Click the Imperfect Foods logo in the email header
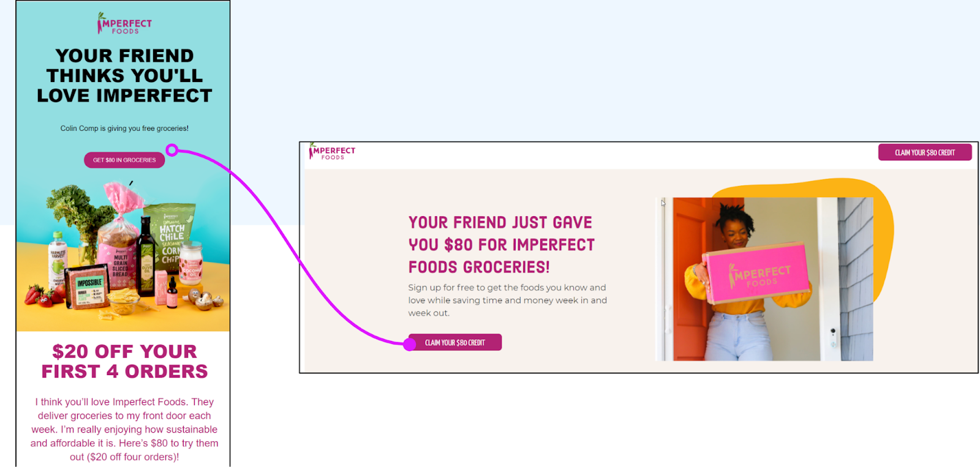Viewport: 980px width, 467px height. click(124, 23)
